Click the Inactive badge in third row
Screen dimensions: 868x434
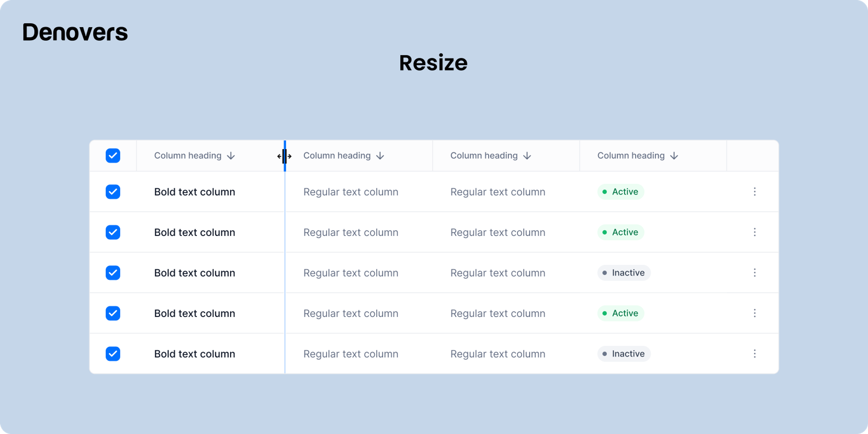pyautogui.click(x=624, y=273)
